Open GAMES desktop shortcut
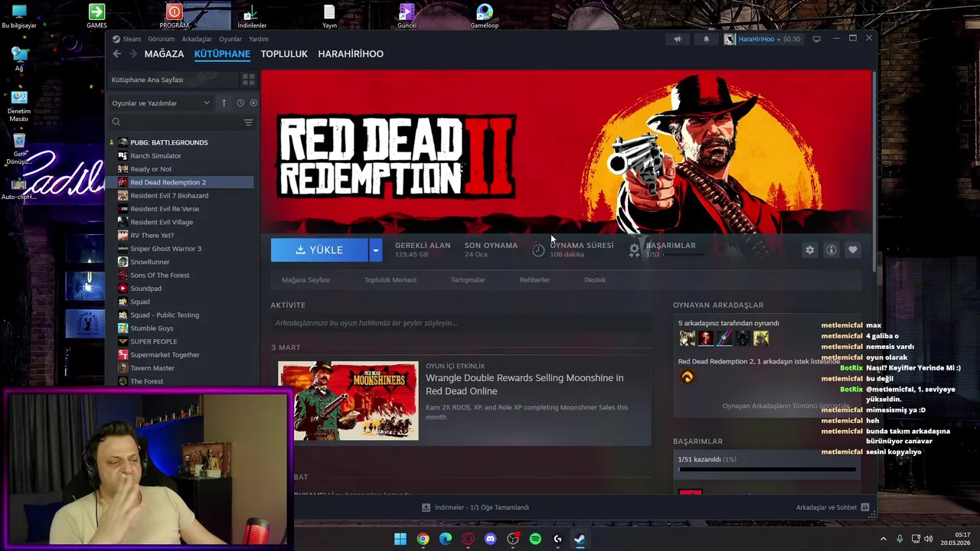This screenshot has width=980, height=551. 96,16
